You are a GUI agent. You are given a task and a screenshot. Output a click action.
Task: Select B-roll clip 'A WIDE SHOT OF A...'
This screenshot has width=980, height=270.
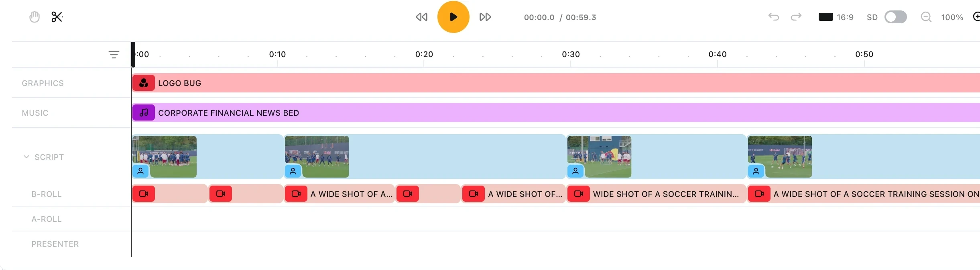[x=340, y=194]
